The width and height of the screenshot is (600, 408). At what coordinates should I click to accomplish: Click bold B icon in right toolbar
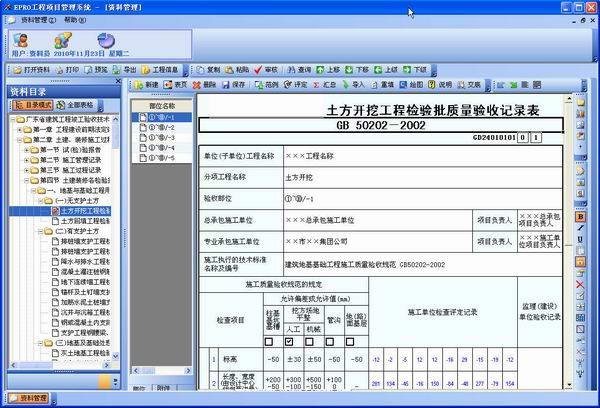point(580,217)
